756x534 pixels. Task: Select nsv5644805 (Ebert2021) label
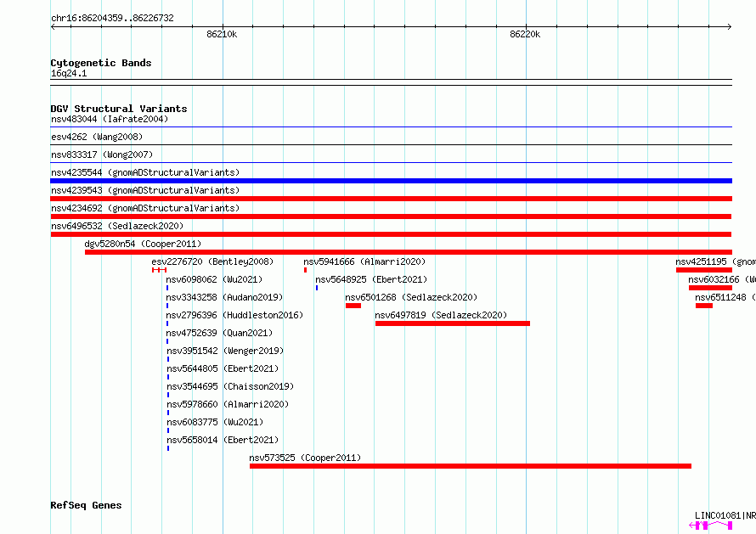[x=223, y=368]
